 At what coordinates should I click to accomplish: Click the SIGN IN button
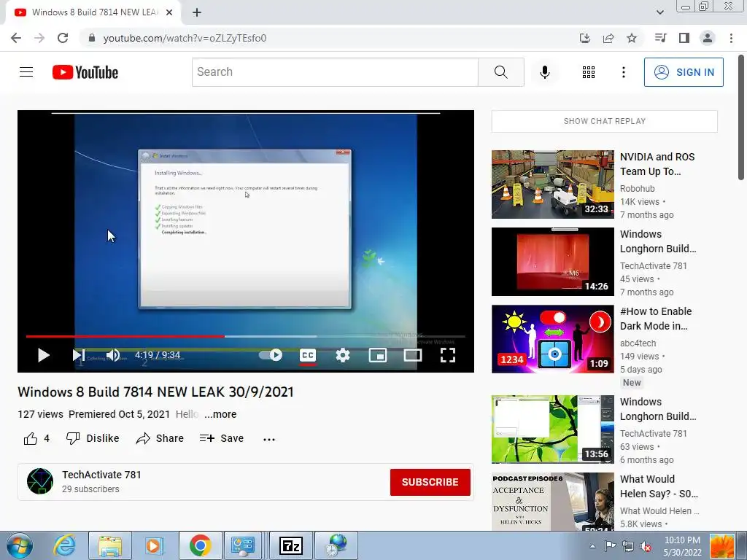click(x=684, y=72)
